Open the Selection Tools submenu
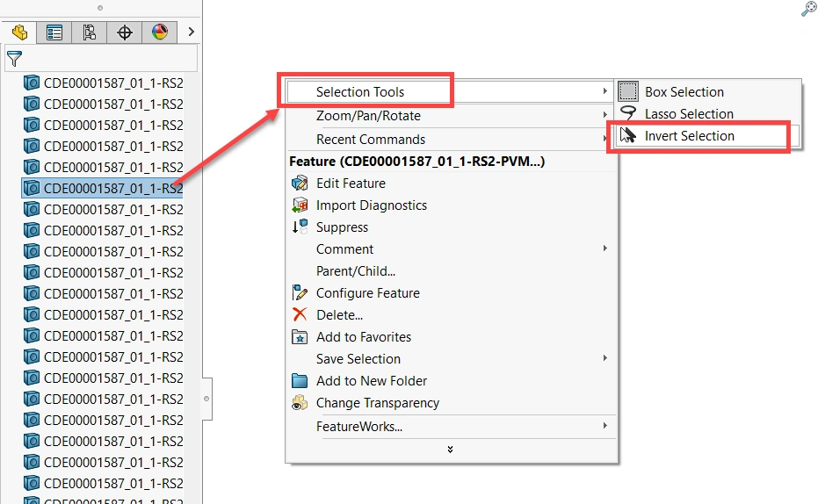This screenshot has width=818, height=504. [x=450, y=91]
